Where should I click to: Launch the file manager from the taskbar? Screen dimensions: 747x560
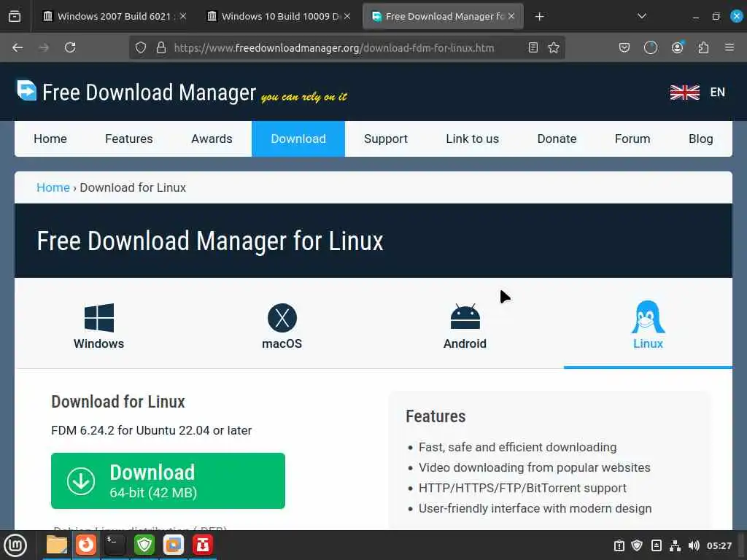[57, 545]
